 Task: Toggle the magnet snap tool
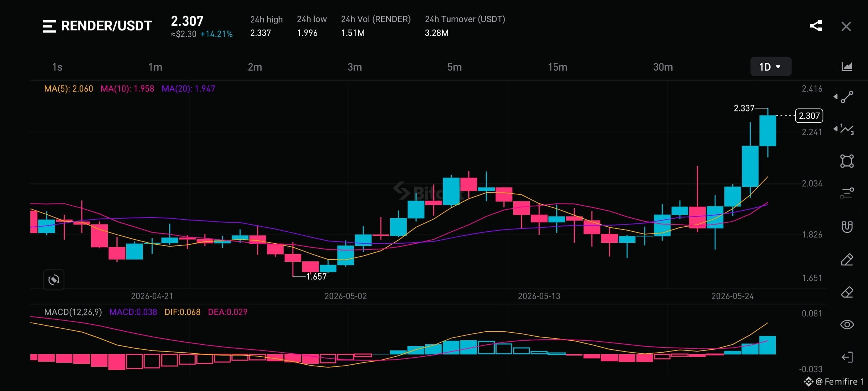[x=847, y=227]
